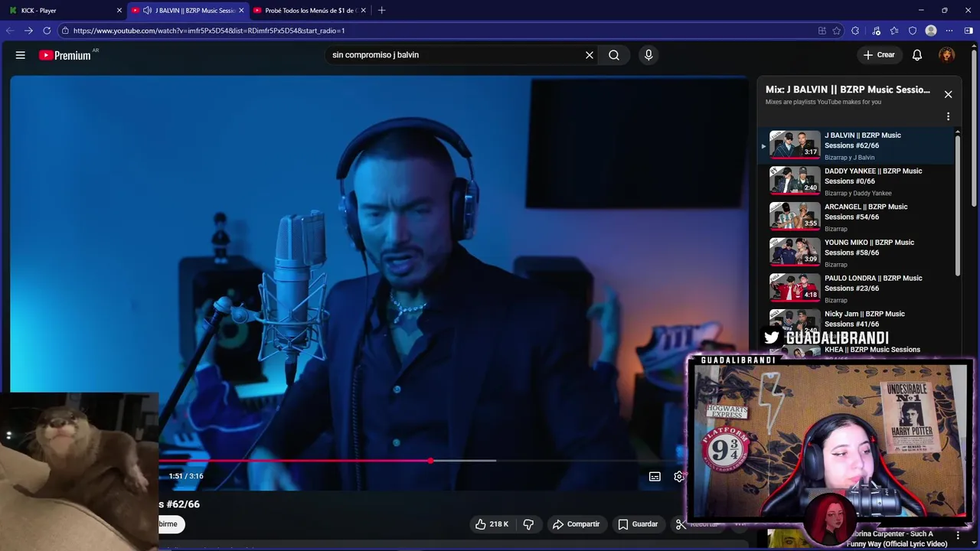Viewport: 980px width, 551px height.
Task: Toggle the browser sidebar panel
Action: pos(969,31)
